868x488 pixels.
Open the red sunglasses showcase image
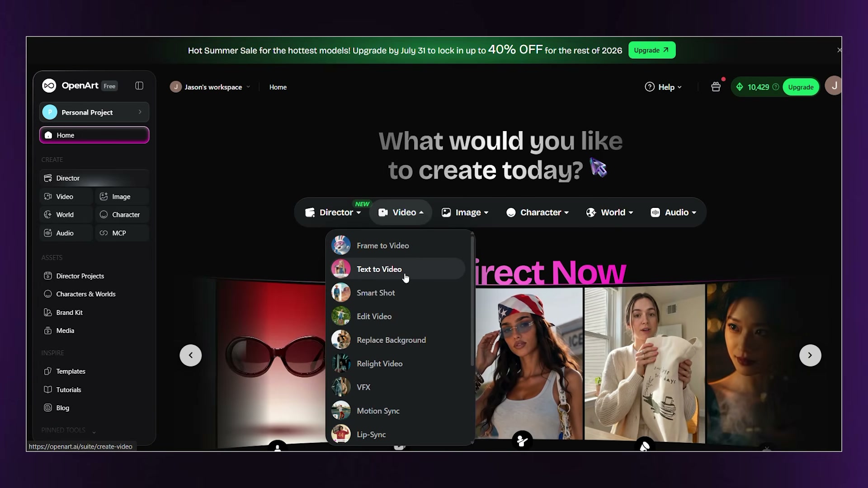[271, 364]
